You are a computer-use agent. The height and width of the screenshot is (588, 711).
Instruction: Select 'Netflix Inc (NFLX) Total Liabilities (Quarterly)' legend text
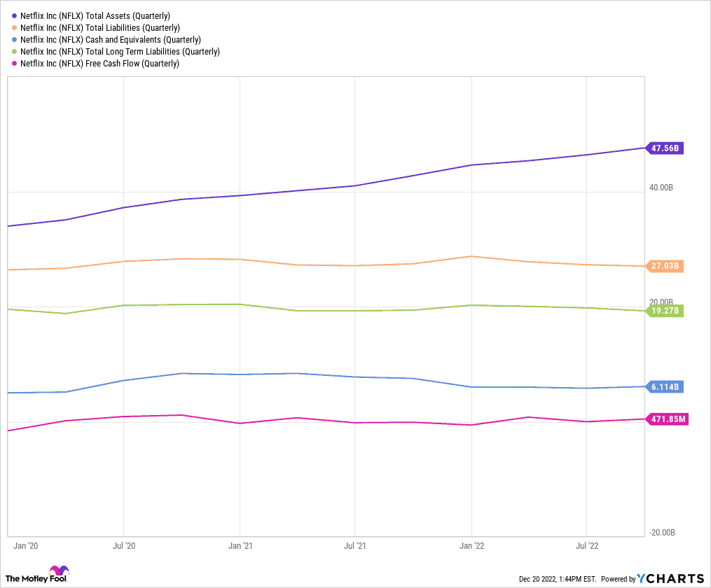coord(100,27)
